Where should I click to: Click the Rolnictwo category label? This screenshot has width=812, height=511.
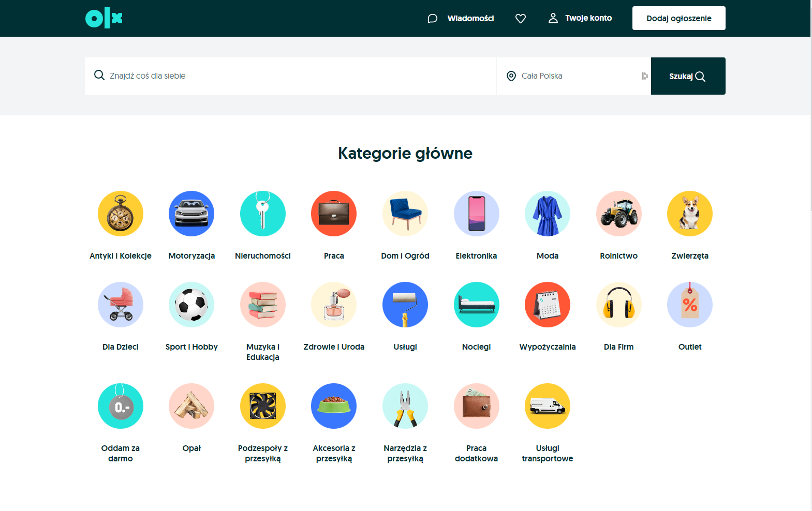619,255
